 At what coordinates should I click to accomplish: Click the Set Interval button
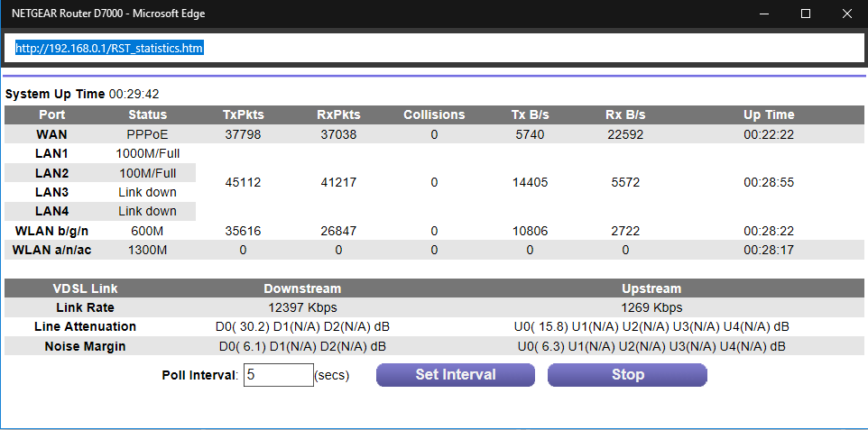click(x=456, y=375)
